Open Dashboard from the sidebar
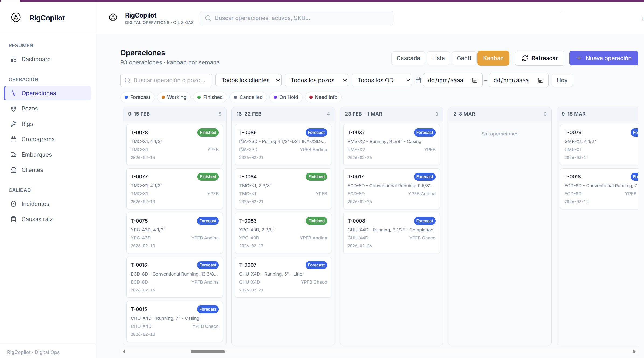 pyautogui.click(x=47, y=59)
